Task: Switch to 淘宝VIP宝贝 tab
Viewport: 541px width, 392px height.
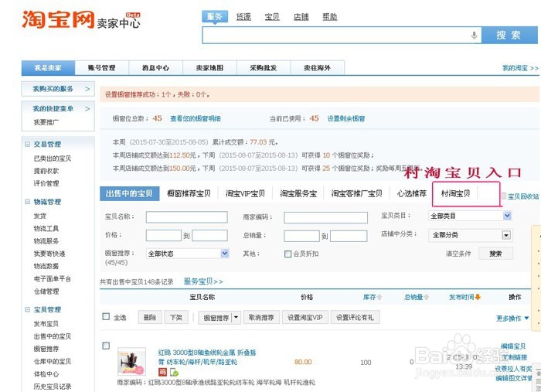Action: pyautogui.click(x=245, y=193)
